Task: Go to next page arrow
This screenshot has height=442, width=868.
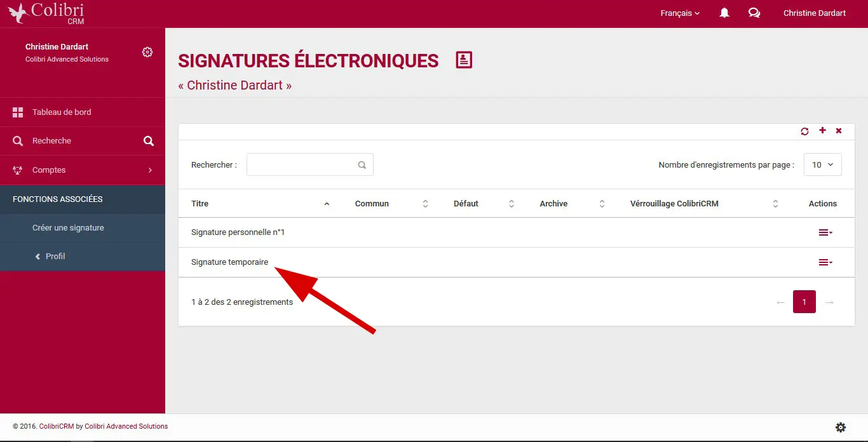Action: click(829, 302)
